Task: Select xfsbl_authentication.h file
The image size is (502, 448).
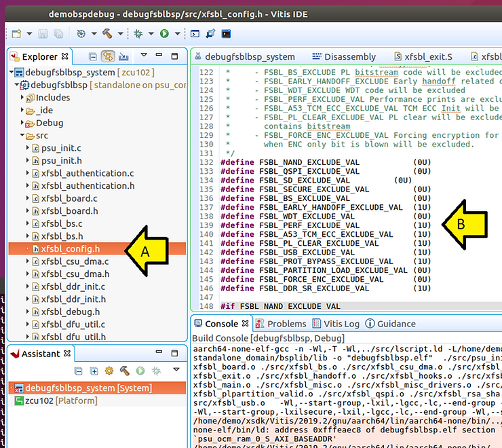Action: click(x=88, y=186)
